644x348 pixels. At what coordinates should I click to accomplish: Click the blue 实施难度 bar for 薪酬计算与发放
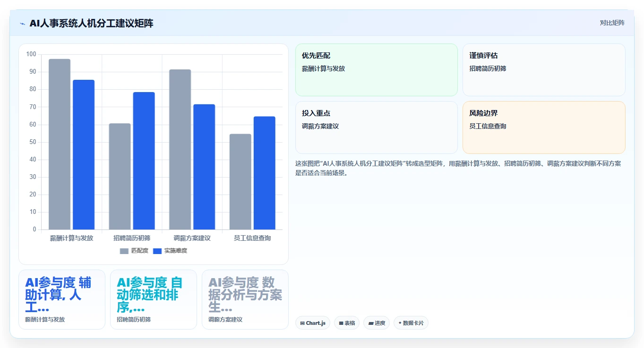tap(84, 155)
